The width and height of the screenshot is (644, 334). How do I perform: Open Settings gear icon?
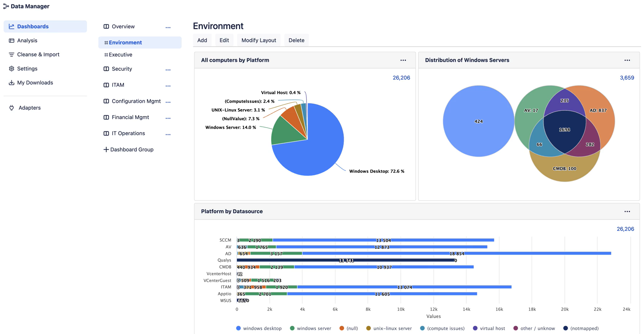(12, 69)
